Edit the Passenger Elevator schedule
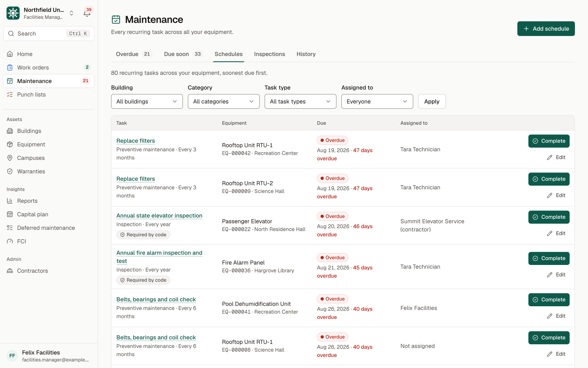 point(556,233)
